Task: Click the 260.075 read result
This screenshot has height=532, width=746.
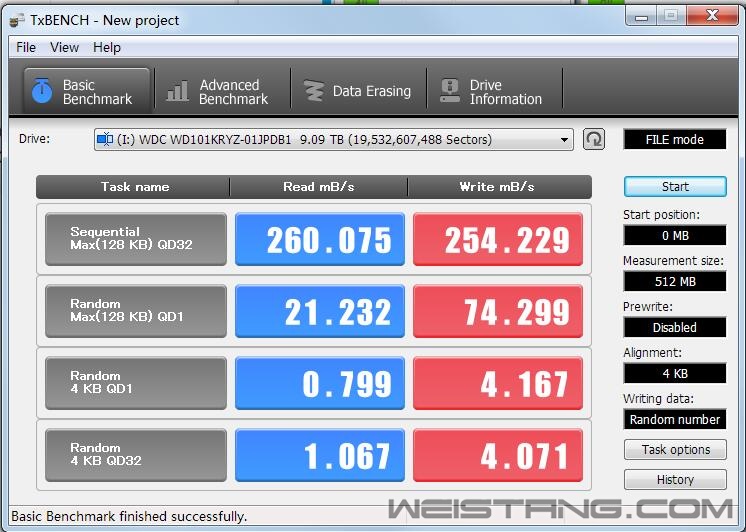Action: click(320, 239)
